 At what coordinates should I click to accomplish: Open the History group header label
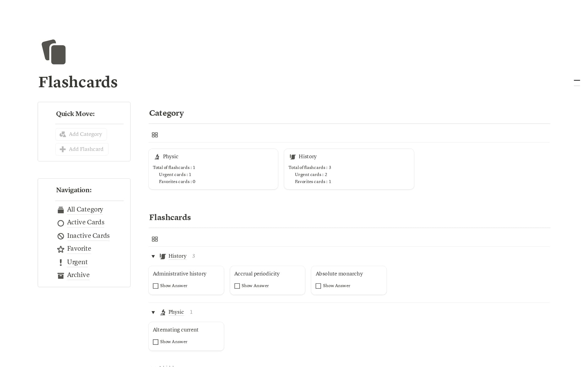[177, 256]
